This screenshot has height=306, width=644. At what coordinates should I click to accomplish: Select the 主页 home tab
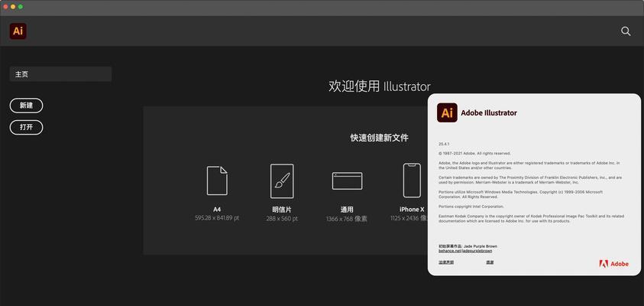click(60, 74)
